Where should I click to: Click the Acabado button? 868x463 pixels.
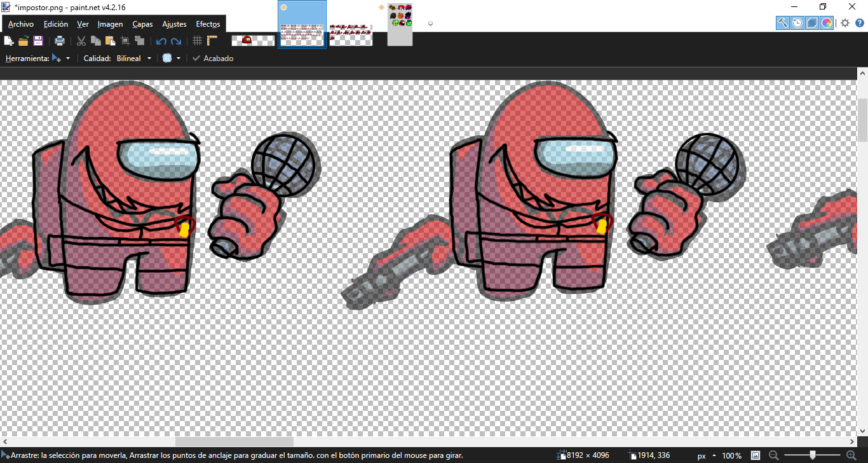coord(213,59)
